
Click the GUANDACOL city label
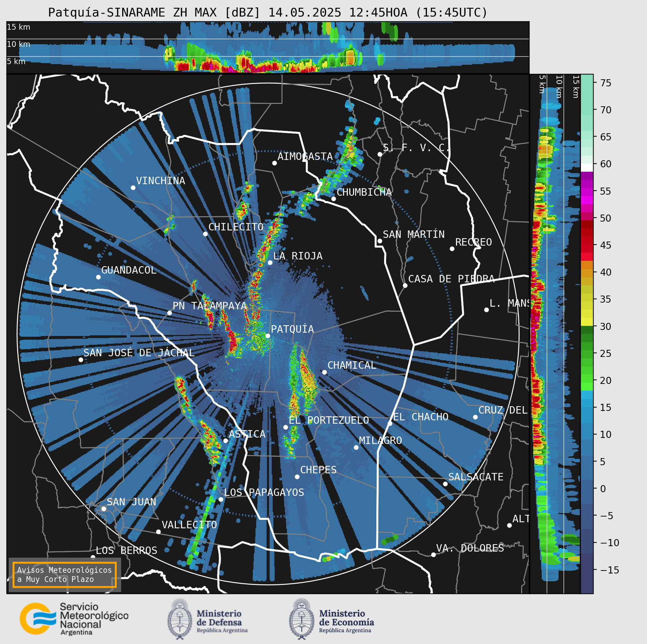tap(129, 270)
